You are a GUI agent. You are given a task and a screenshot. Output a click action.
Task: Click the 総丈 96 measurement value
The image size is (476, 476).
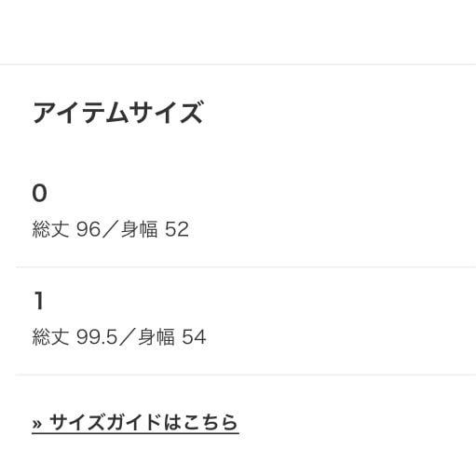66,229
